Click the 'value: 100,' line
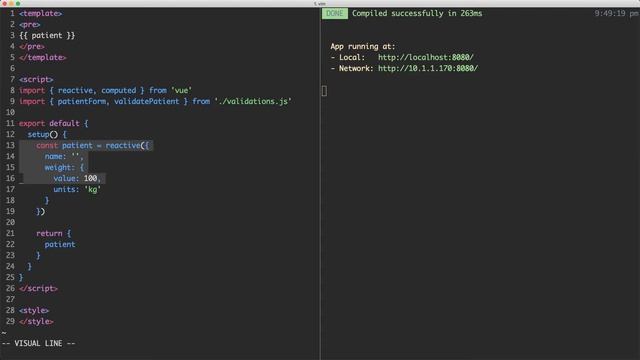This screenshot has width=640, height=360. [x=77, y=178]
